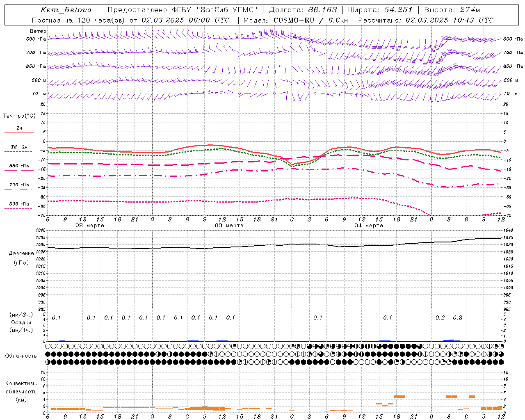This screenshot has height=420, width=525.
Task: Click the 04 марта date label
Action: click(369, 226)
